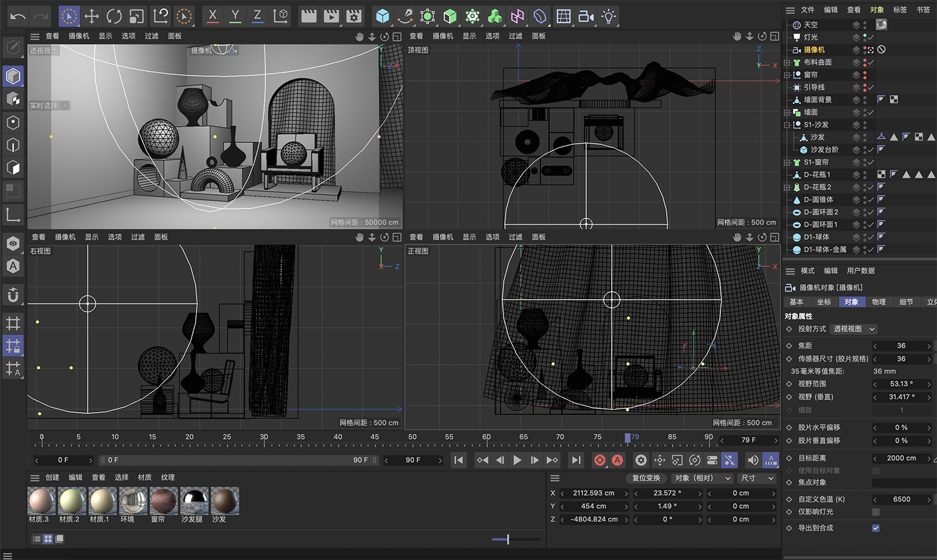Adjust the material preview size slider
The width and height of the screenshot is (937, 560).
[508, 539]
